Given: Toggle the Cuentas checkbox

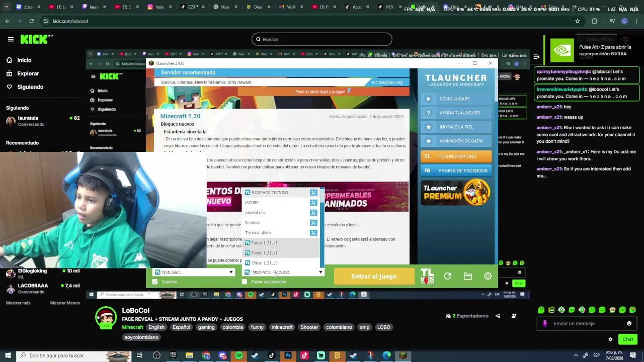Looking at the screenshot, I should coord(155,282).
